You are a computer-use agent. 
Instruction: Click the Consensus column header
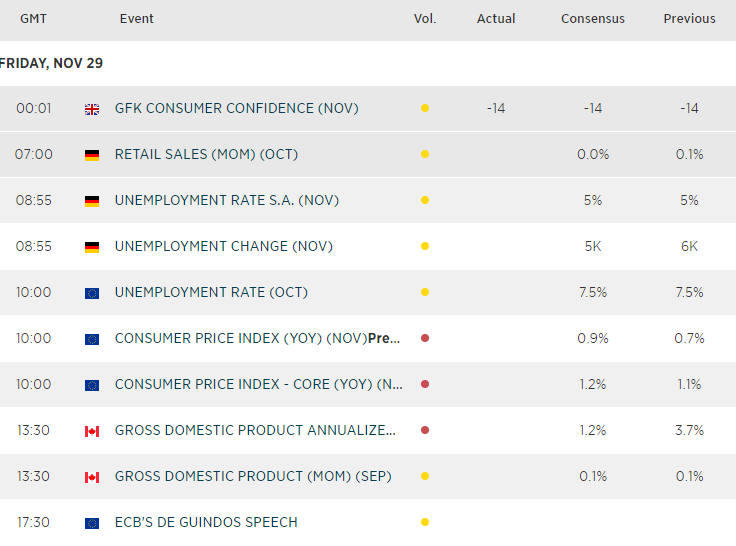coord(592,19)
